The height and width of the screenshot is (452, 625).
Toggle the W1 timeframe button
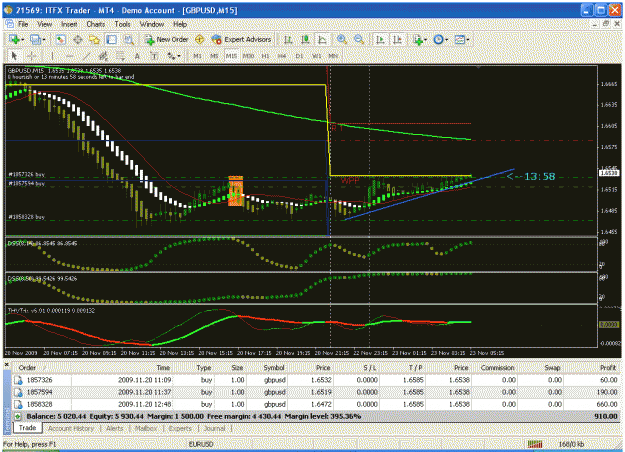coord(316,56)
